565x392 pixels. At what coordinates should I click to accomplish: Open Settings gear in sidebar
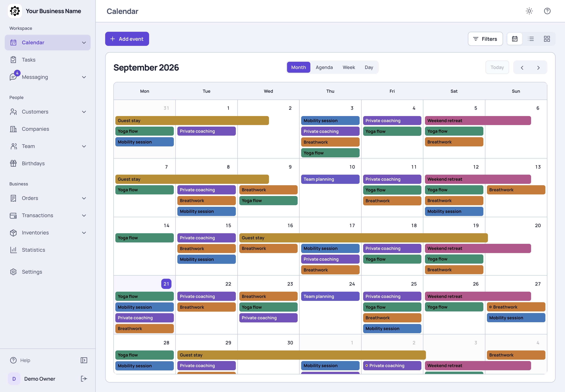47,272
